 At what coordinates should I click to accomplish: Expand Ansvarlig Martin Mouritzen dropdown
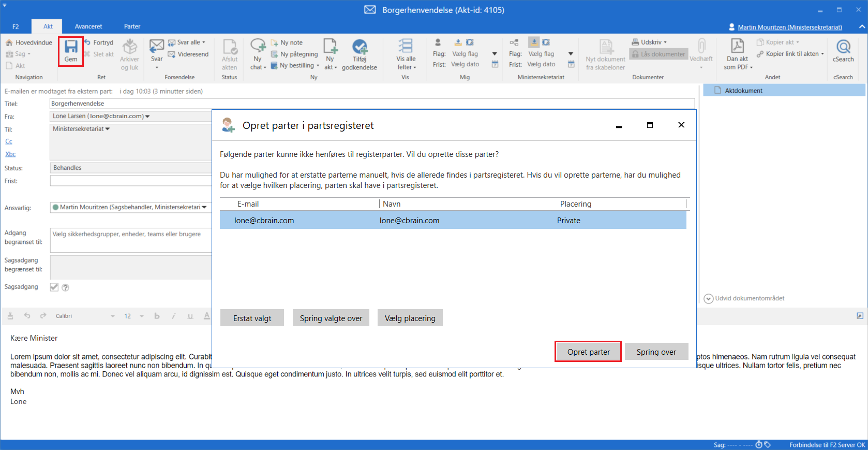pyautogui.click(x=204, y=207)
